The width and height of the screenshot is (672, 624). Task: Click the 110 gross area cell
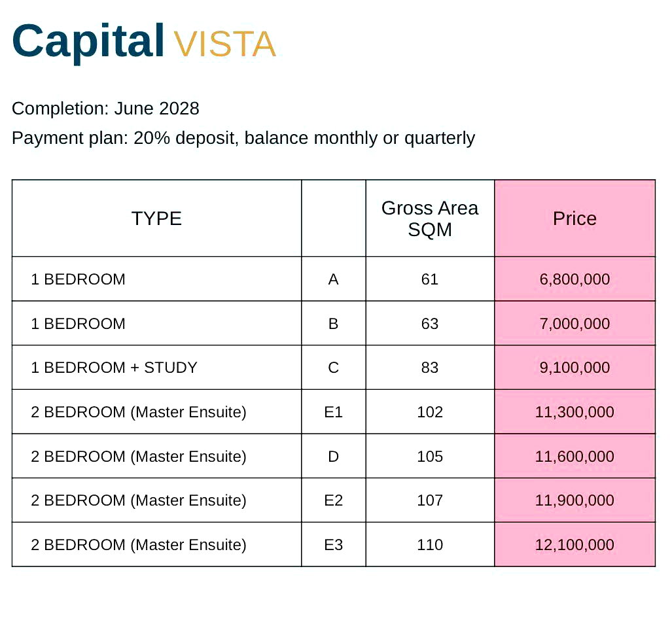click(430, 544)
